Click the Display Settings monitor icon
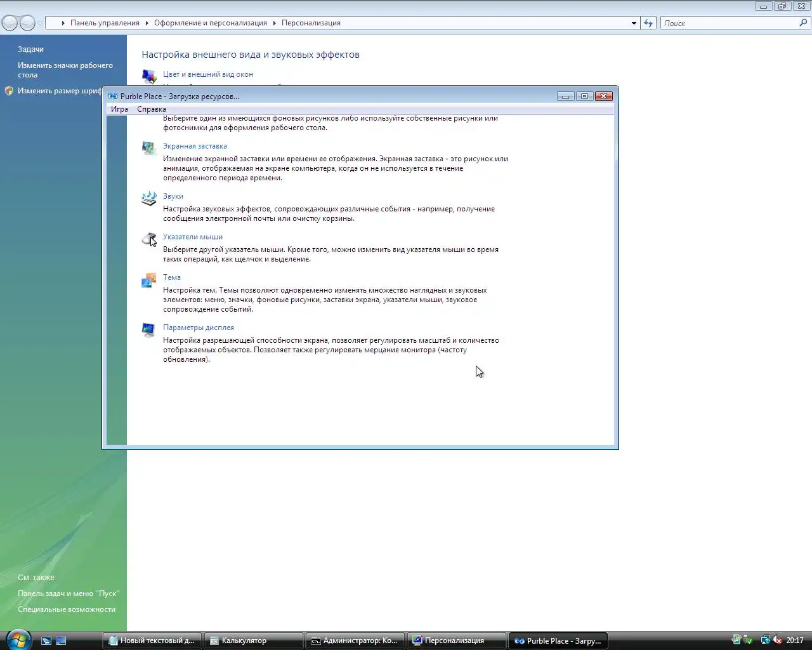 [148, 330]
